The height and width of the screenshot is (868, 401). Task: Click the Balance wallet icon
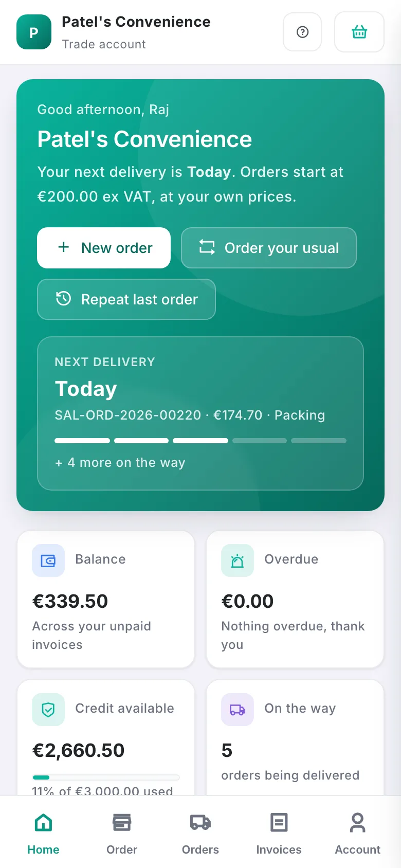48,560
